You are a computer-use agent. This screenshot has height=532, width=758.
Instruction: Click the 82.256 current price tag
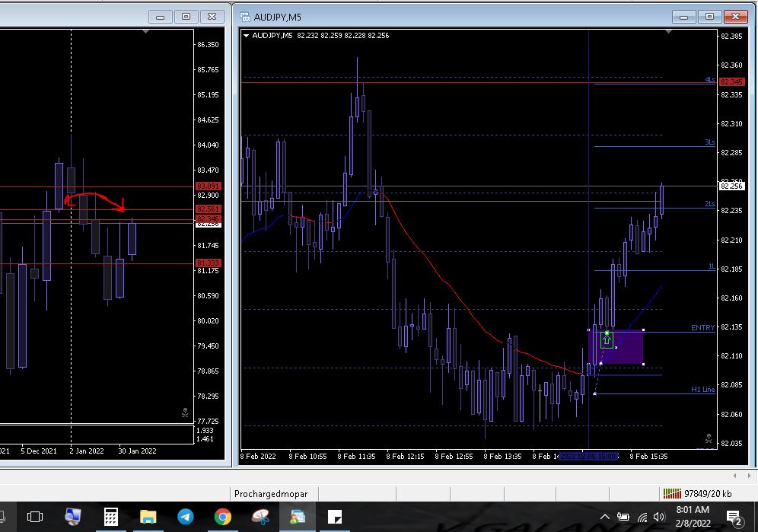point(731,186)
